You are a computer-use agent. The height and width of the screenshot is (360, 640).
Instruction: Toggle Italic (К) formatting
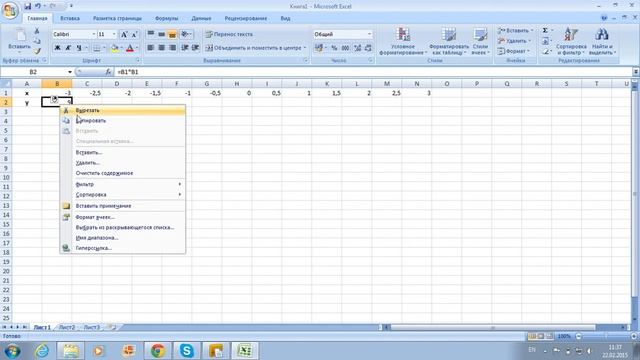[x=68, y=48]
